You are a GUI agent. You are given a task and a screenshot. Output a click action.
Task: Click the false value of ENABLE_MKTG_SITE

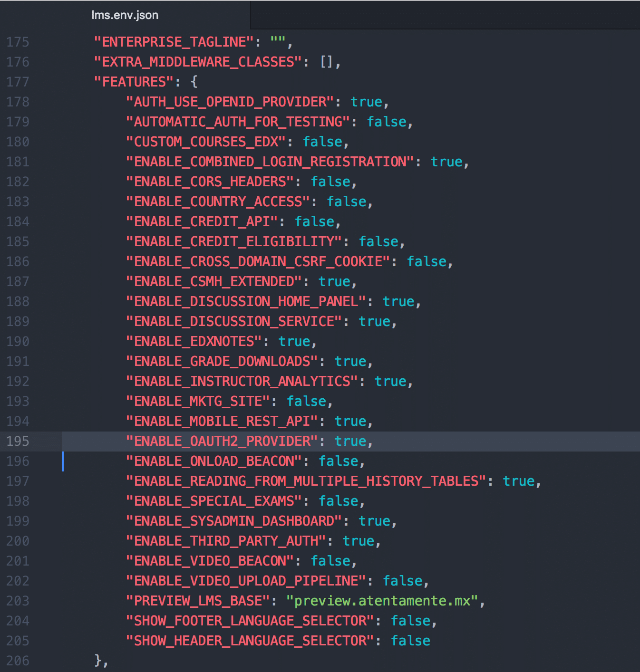307,401
